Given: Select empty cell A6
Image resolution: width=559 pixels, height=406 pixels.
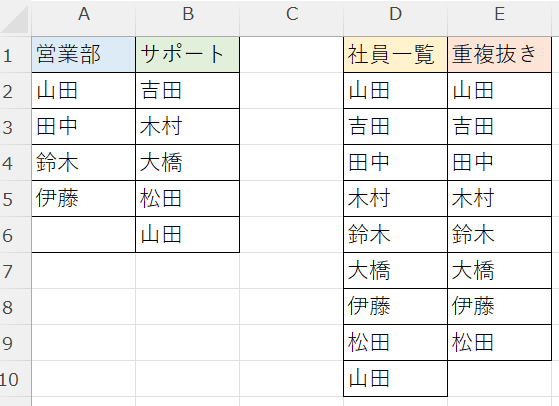Looking at the screenshot, I should point(83,235).
